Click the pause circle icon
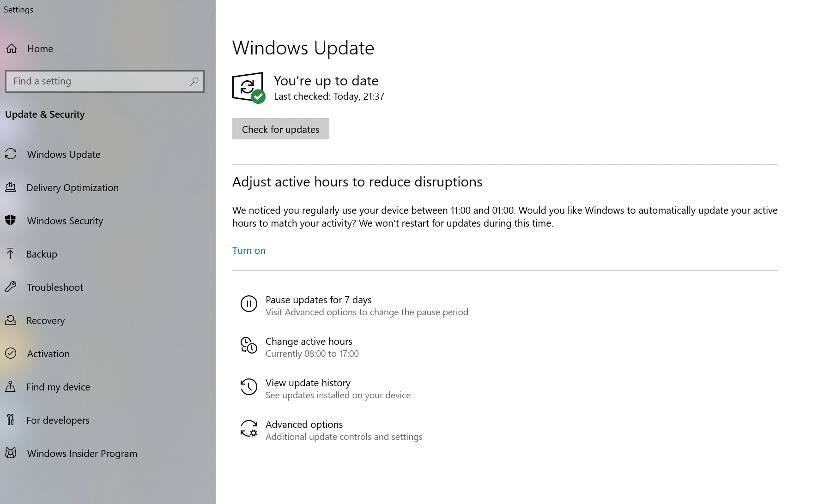The width and height of the screenshot is (830, 504). (x=248, y=304)
